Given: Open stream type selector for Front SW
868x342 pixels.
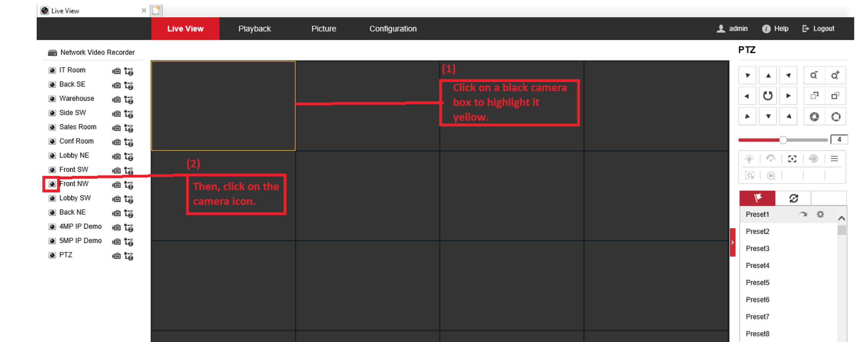Looking at the screenshot, I should tap(129, 171).
